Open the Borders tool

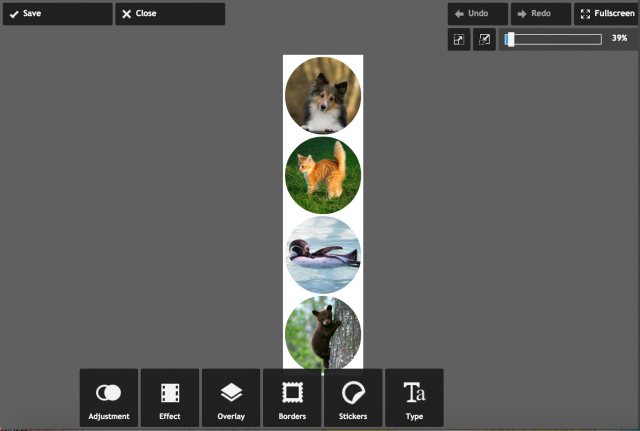pos(292,398)
